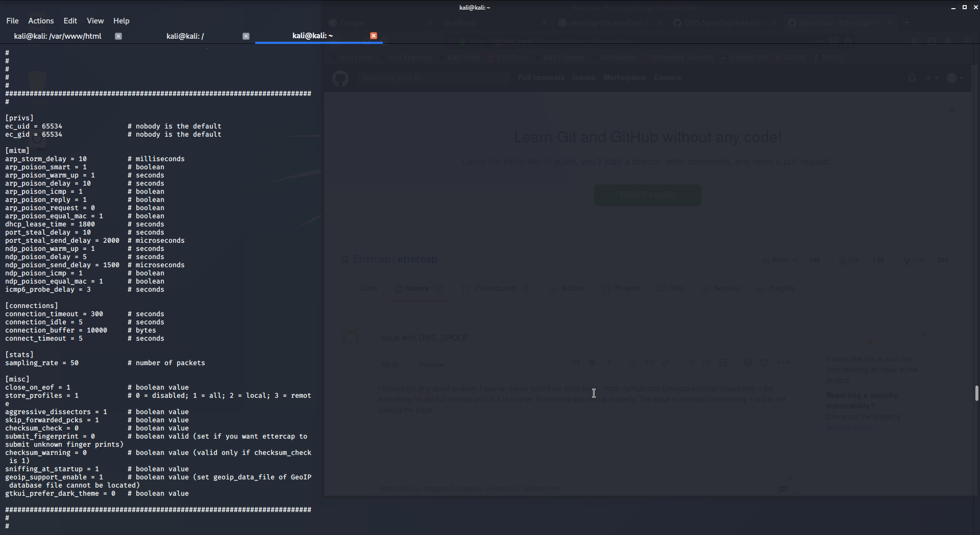Open the GitHub notifications bell
This screenshot has height=535, width=980.
click(x=912, y=78)
